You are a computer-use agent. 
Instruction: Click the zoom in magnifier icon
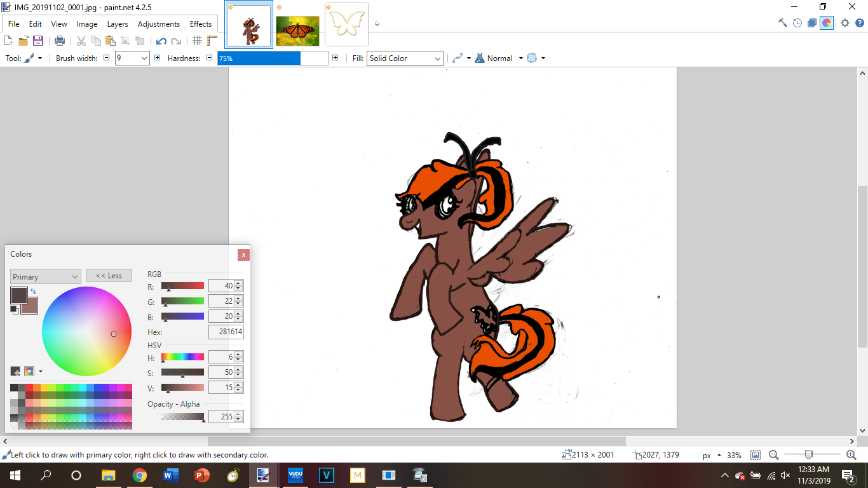click(x=851, y=455)
